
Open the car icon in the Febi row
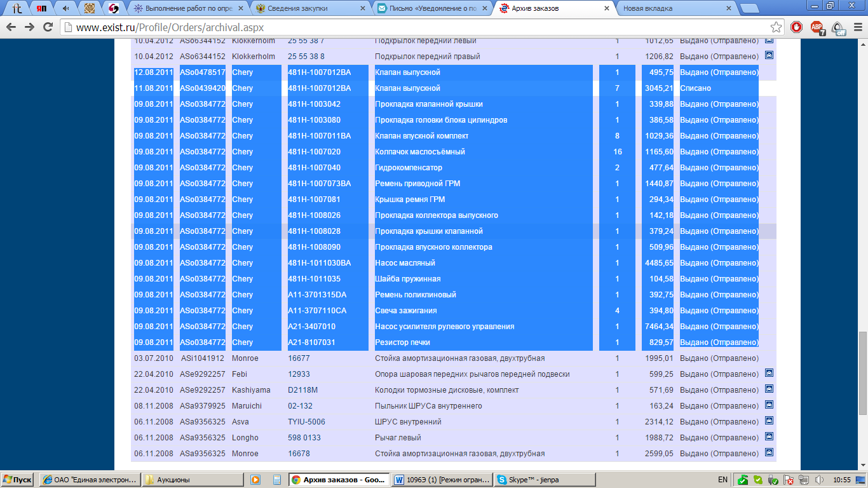[x=768, y=373]
